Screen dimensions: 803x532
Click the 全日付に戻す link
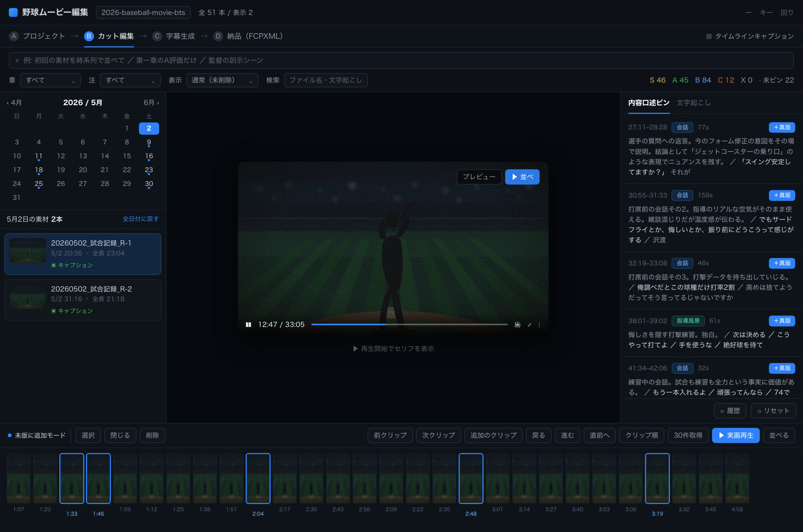pyautogui.click(x=140, y=219)
